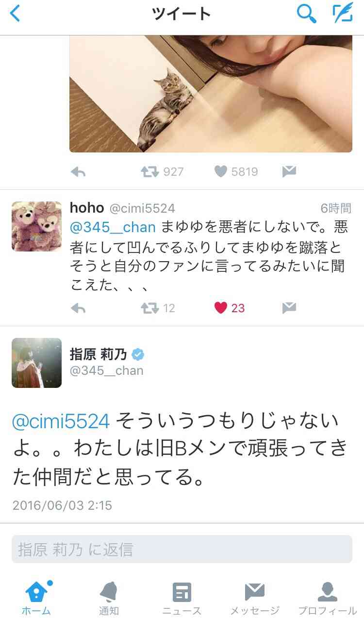Send the photo tweet via direct message icon
This screenshot has width=364, height=618.
289,172
